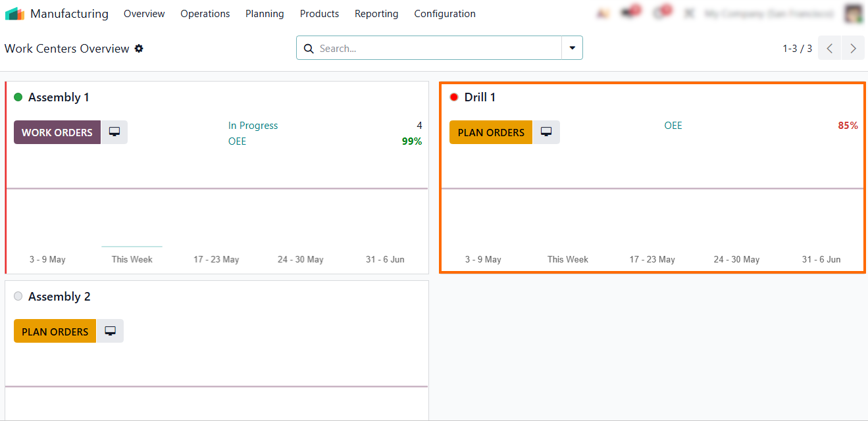Click the red status dot on Drill 1
Viewport: 868px width, 421px height.
pyautogui.click(x=454, y=97)
